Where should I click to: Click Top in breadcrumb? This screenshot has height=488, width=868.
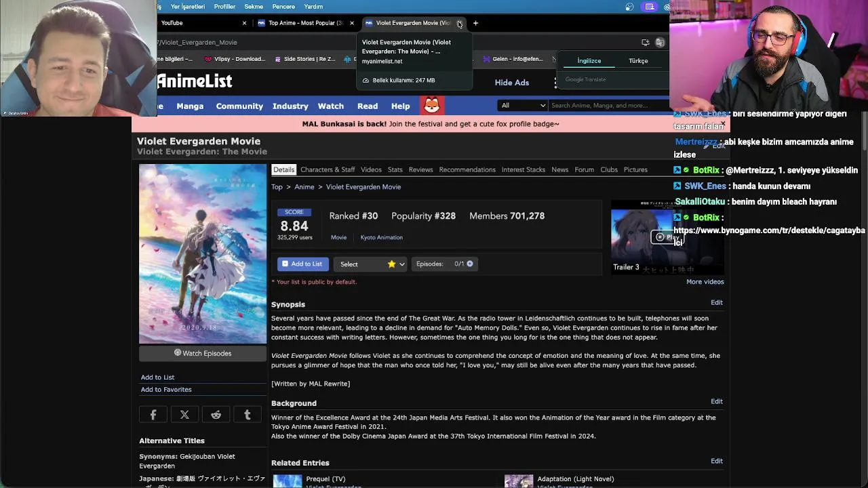pos(277,187)
